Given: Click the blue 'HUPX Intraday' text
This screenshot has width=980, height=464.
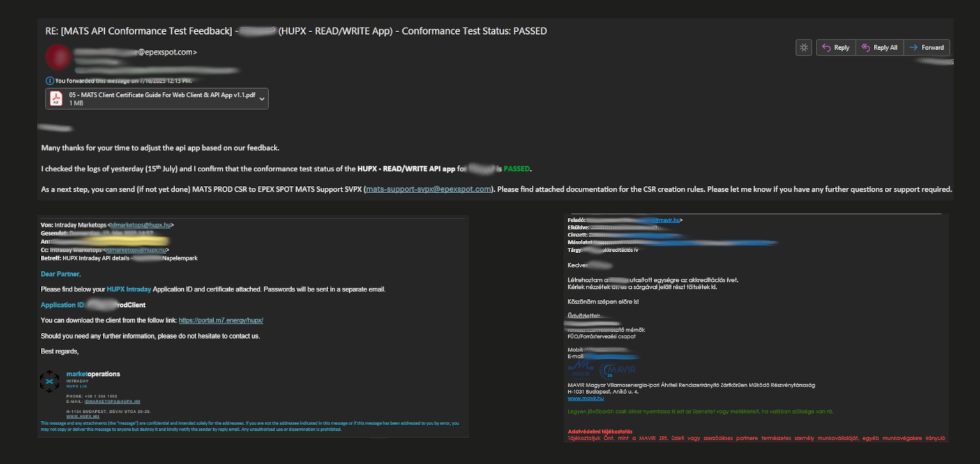Looking at the screenshot, I should point(129,289).
